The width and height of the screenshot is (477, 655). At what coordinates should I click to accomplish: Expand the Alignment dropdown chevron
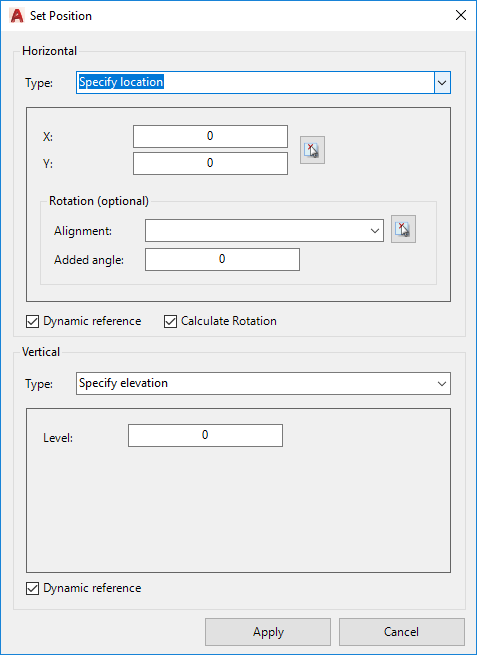coord(375,231)
